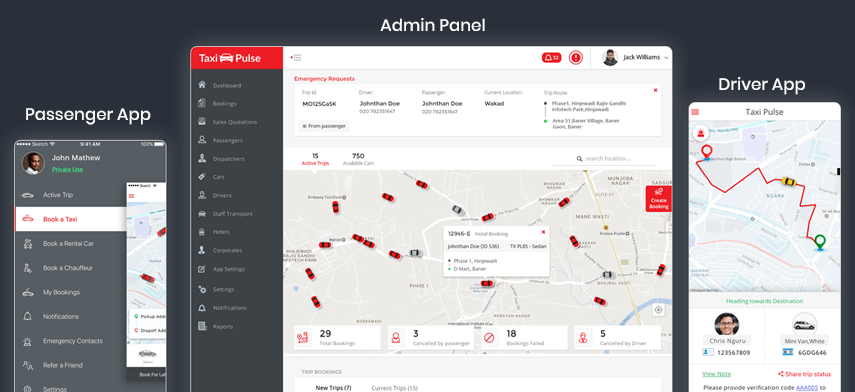The width and height of the screenshot is (855, 392).
Task: Open the bell notifications badge showing 12
Action: click(551, 57)
